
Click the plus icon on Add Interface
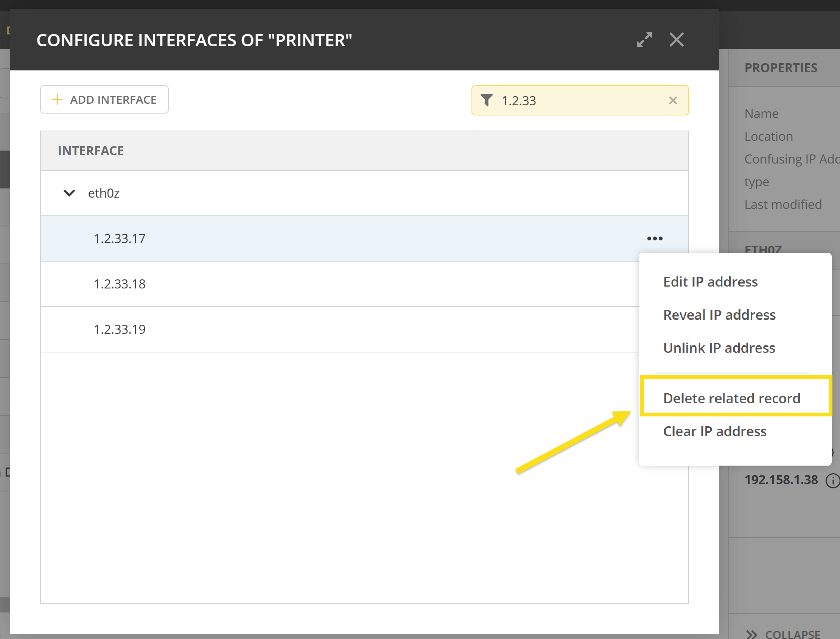click(x=57, y=100)
